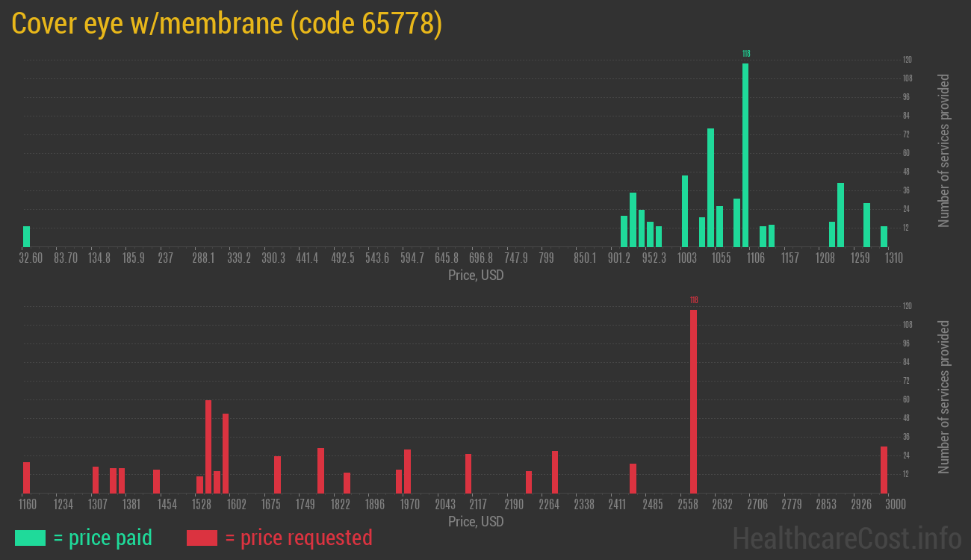Screen dimensions: 971x560
Task: Click the 118 label above the green bar
Action: pyautogui.click(x=745, y=54)
